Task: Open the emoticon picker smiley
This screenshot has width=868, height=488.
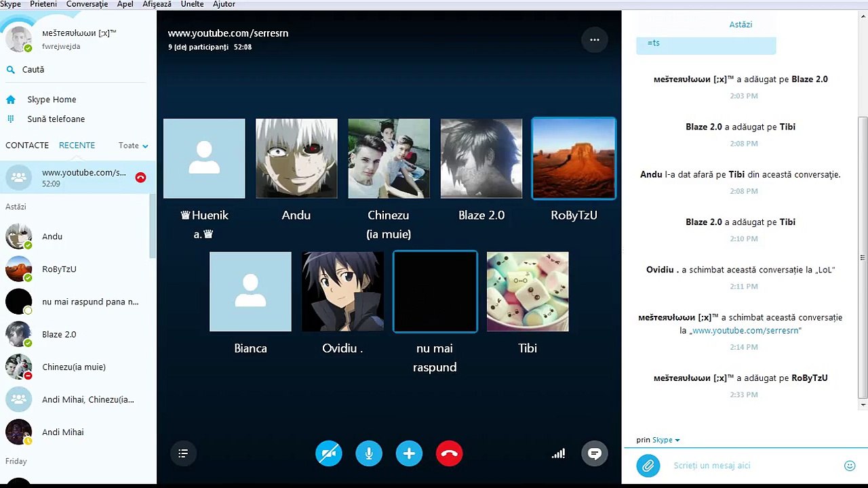Action: [850, 466]
